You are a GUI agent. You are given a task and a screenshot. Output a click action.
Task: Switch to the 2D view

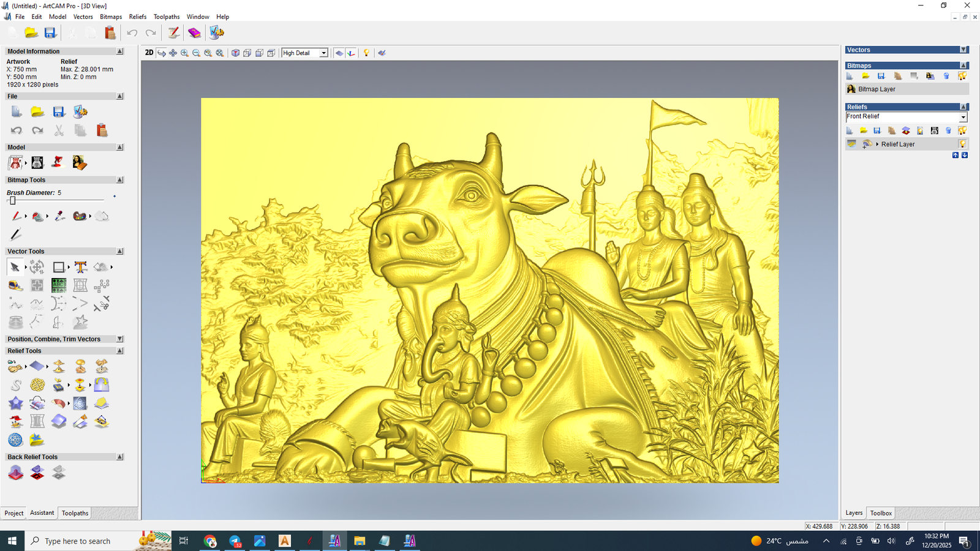[149, 53]
